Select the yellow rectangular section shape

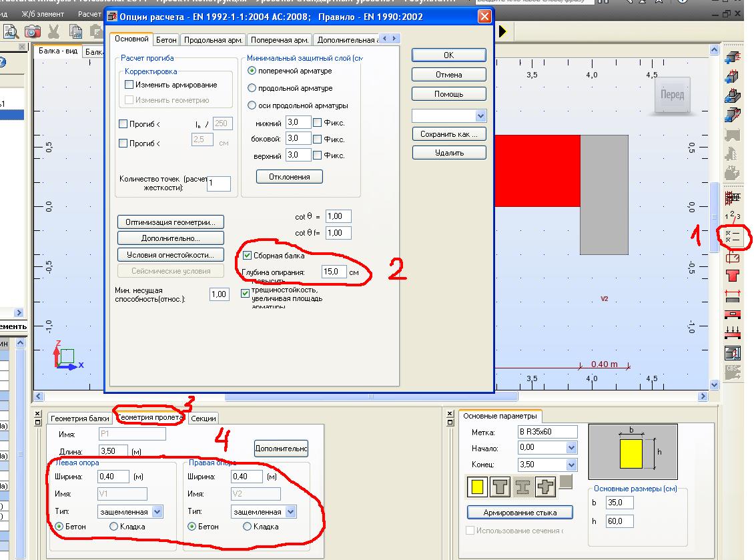[x=477, y=487]
